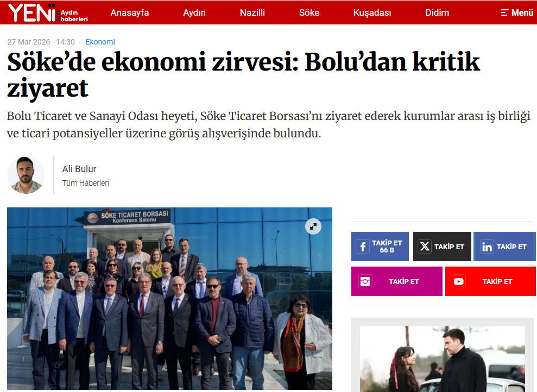The image size is (537, 392).
Task: Open the Nazilli section
Action: click(252, 12)
